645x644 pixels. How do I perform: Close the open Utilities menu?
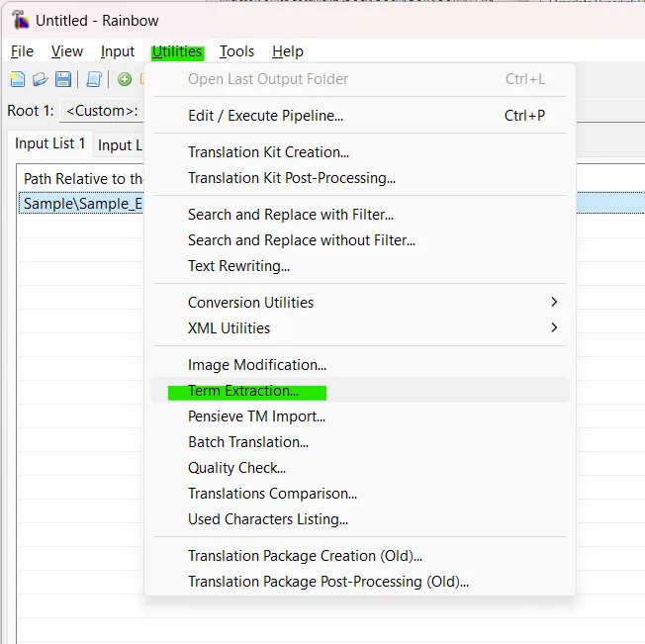tap(177, 51)
